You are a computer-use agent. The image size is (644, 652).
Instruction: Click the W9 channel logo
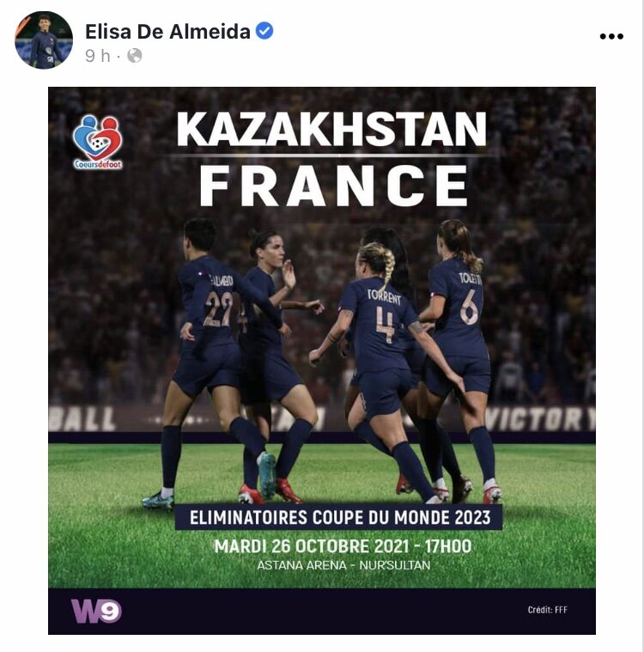click(96, 611)
